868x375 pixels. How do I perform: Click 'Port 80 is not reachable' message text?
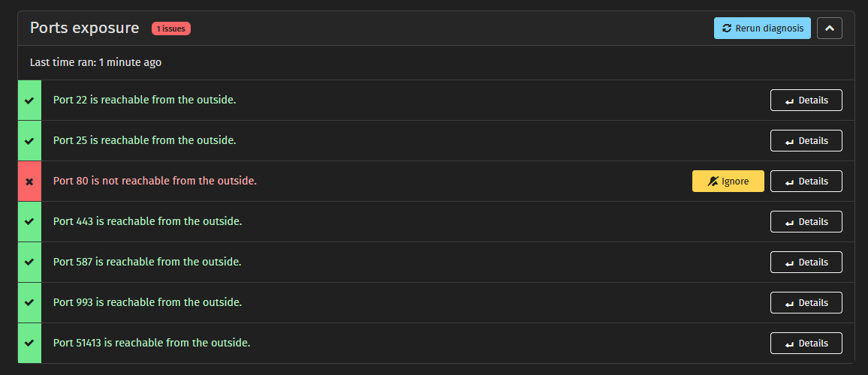[155, 181]
